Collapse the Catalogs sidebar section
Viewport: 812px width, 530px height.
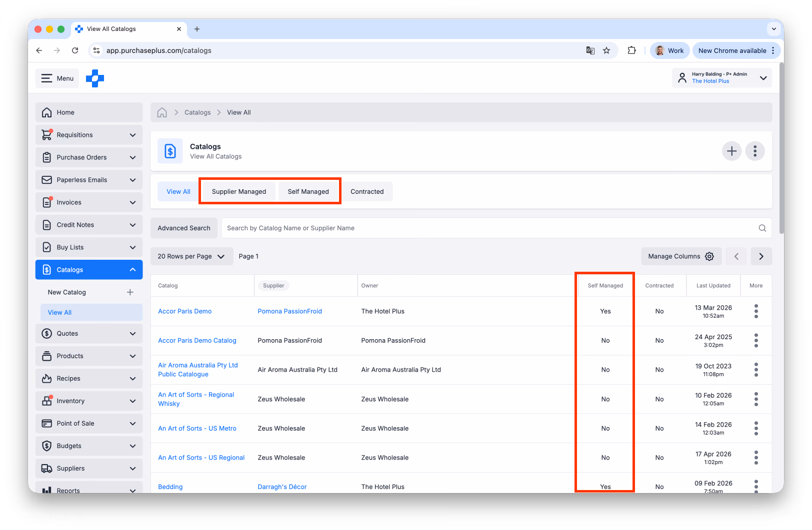pos(89,270)
